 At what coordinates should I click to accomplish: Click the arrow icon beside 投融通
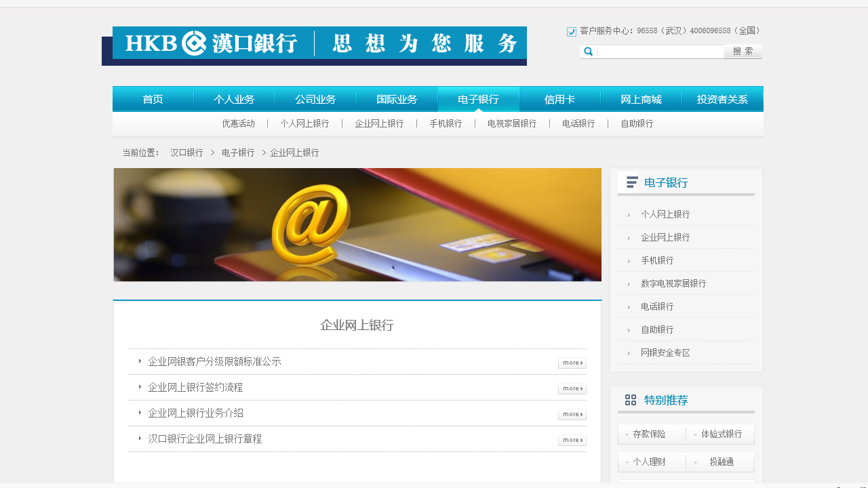coord(695,462)
